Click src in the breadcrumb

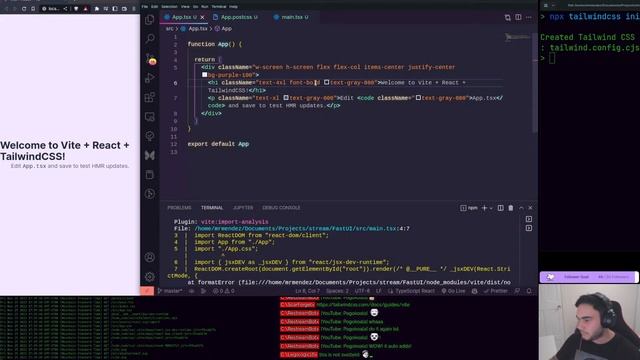point(169,29)
